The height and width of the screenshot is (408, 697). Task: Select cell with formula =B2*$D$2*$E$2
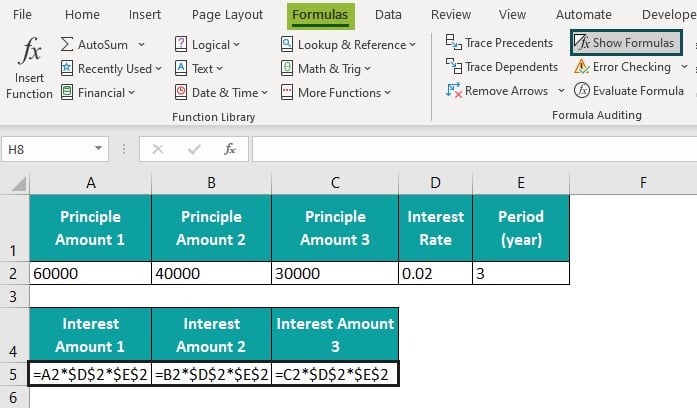coord(212,374)
